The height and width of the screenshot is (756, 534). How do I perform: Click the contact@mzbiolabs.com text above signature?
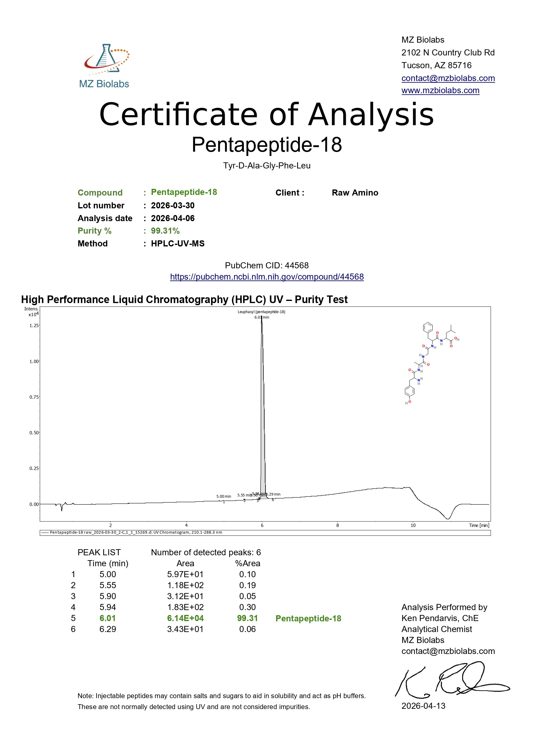448,651
